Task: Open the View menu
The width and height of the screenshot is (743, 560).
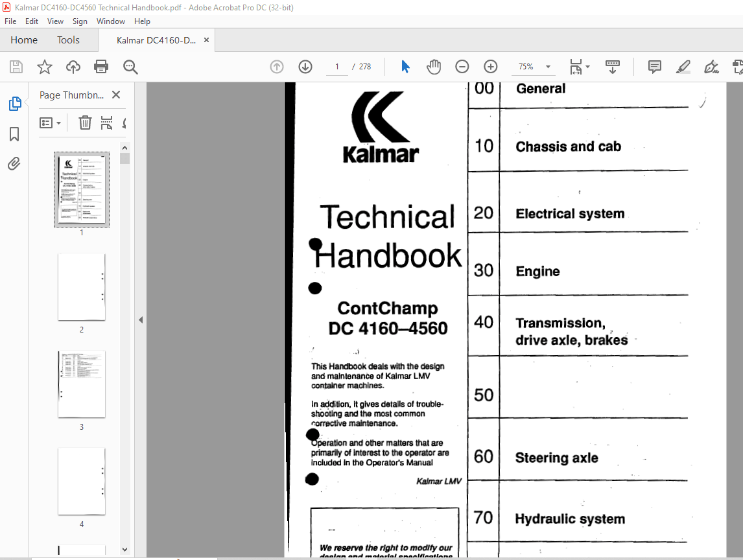Action: pyautogui.click(x=55, y=21)
